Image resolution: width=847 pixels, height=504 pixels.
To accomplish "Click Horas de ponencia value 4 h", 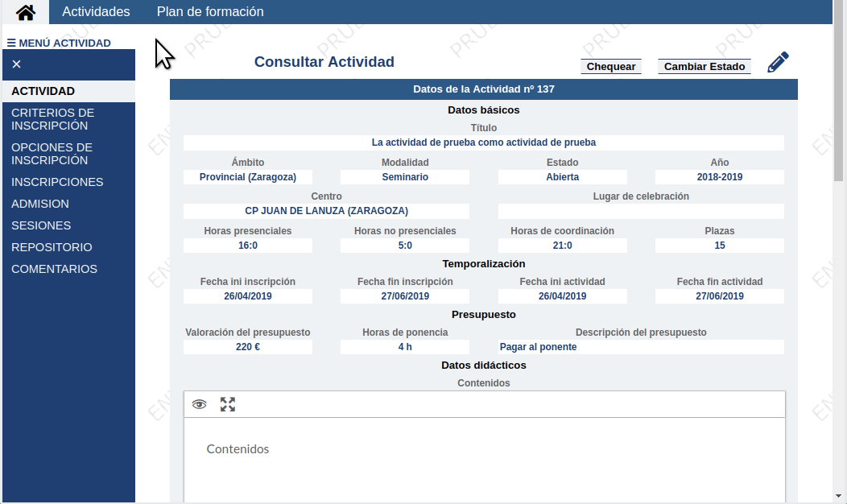I will point(405,347).
